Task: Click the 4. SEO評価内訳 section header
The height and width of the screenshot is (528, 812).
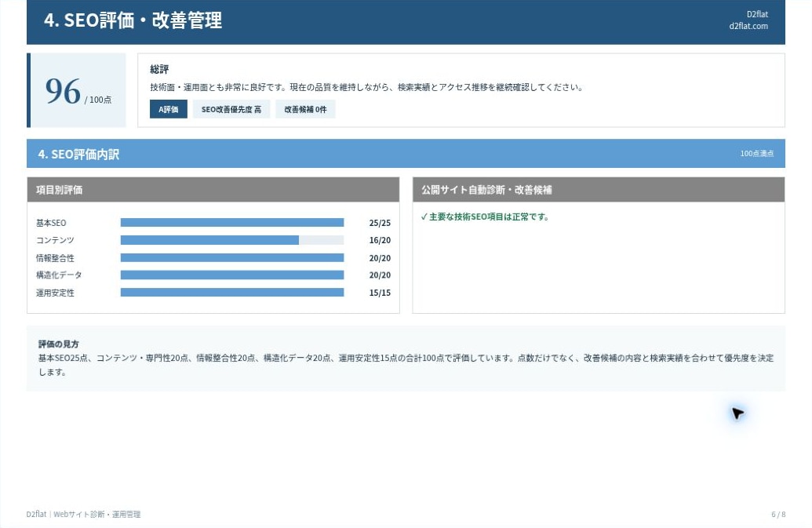Action: coord(406,154)
